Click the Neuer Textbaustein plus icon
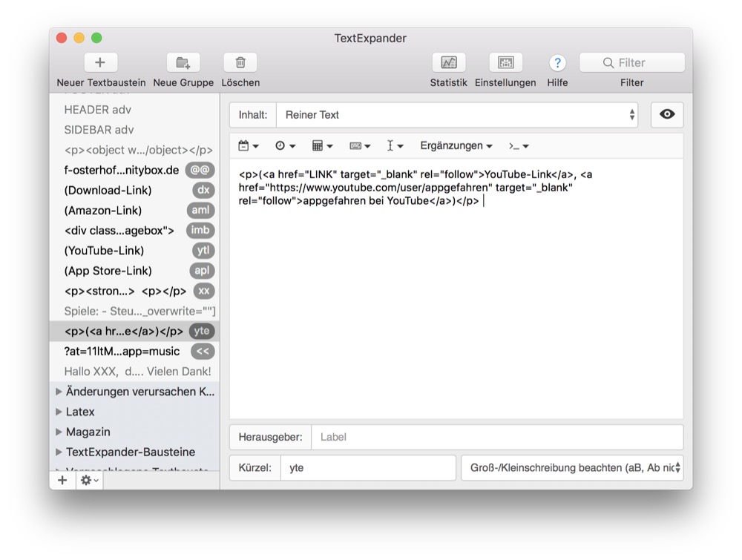This screenshot has width=742, height=560. (101, 63)
